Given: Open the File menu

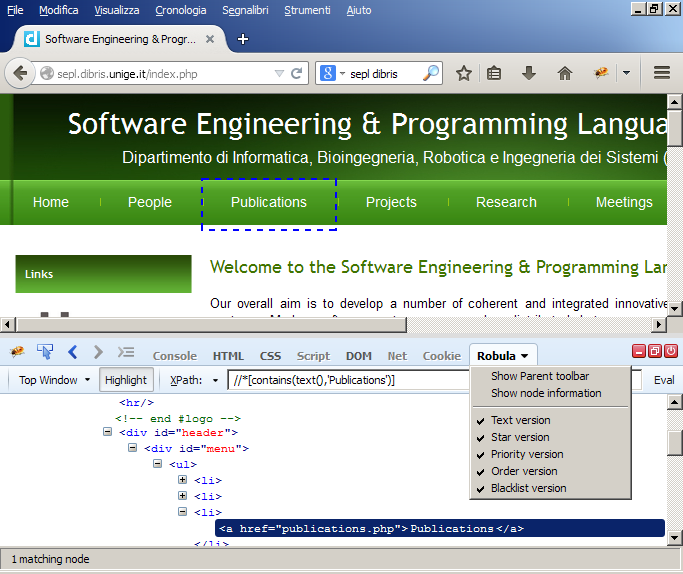Looking at the screenshot, I should pos(15,10).
